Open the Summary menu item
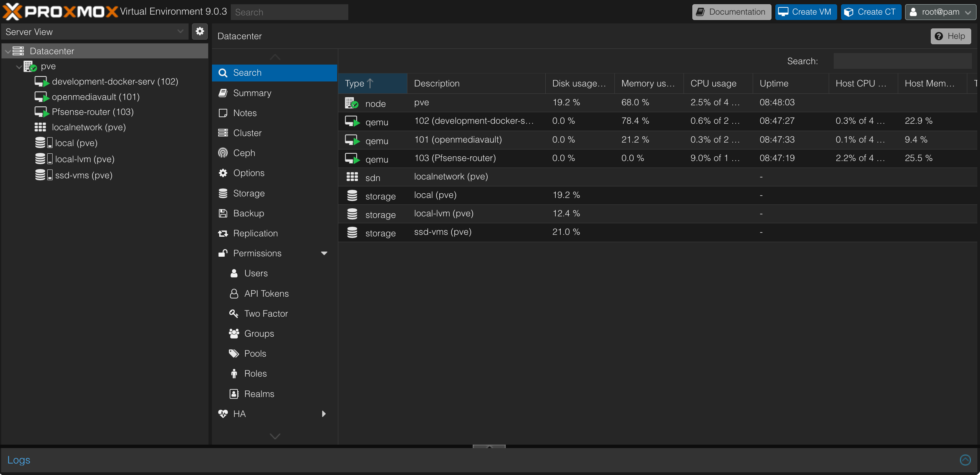 click(252, 93)
